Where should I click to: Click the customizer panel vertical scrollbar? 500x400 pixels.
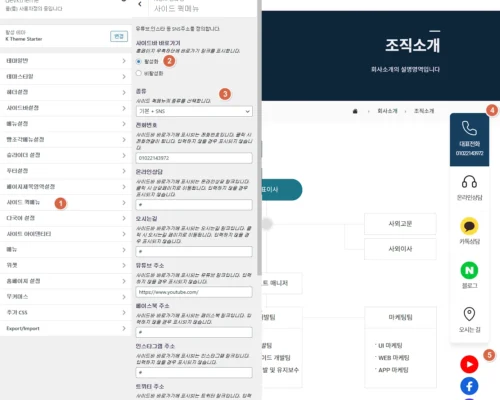click(259, 140)
